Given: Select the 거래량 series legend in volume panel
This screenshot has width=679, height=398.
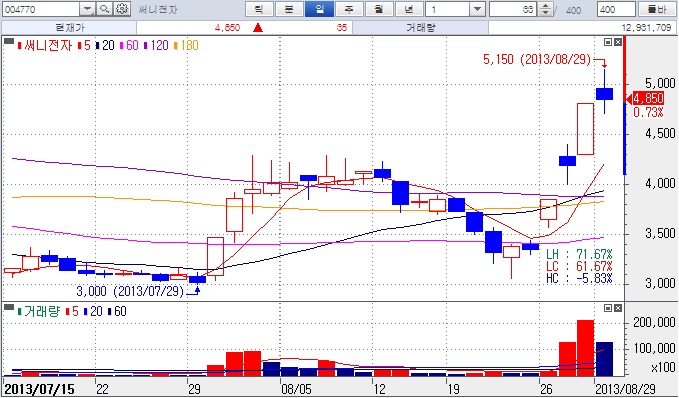Looking at the screenshot, I should [x=39, y=311].
